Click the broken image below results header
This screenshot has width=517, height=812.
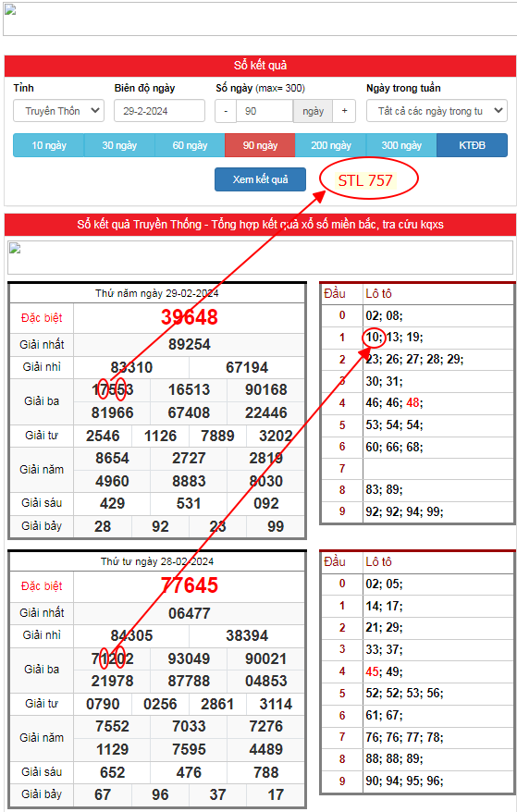point(260,257)
